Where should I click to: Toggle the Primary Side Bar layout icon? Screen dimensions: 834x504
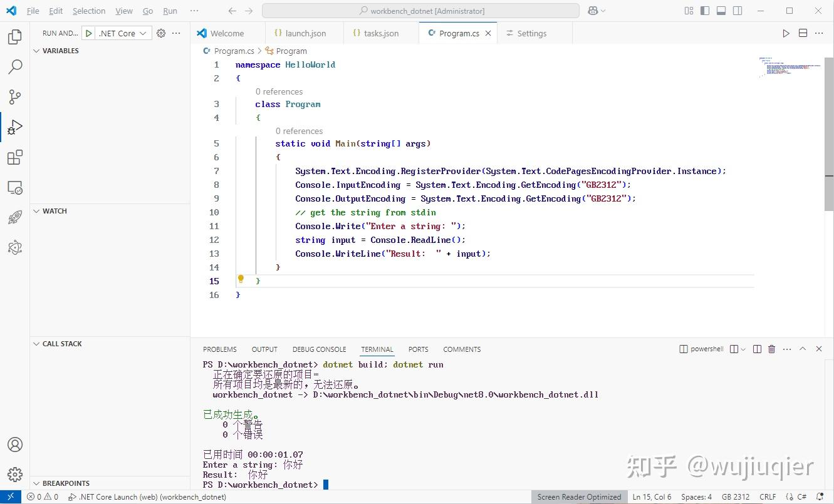[x=704, y=10]
